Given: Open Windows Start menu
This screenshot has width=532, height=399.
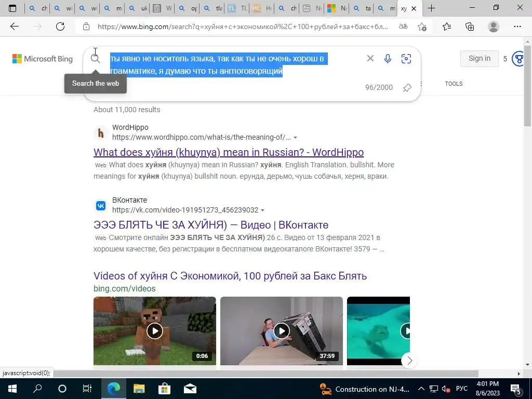Looking at the screenshot, I should (x=12, y=389).
